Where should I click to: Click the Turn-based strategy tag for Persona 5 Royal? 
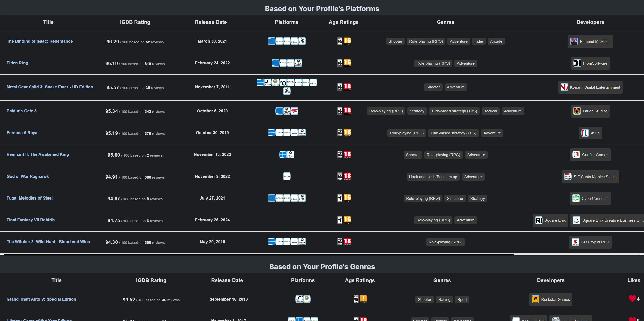[x=453, y=133]
